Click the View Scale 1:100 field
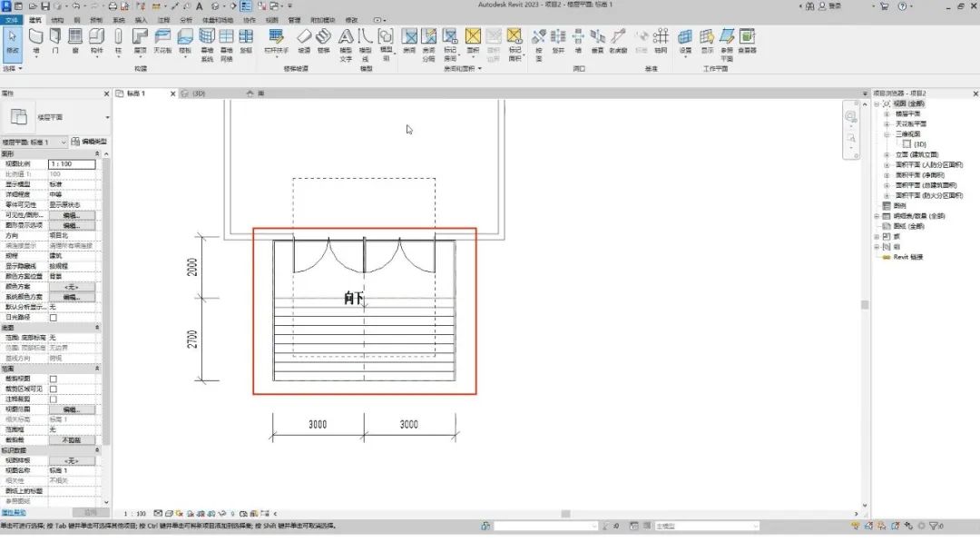The width and height of the screenshot is (980, 552). (x=72, y=163)
